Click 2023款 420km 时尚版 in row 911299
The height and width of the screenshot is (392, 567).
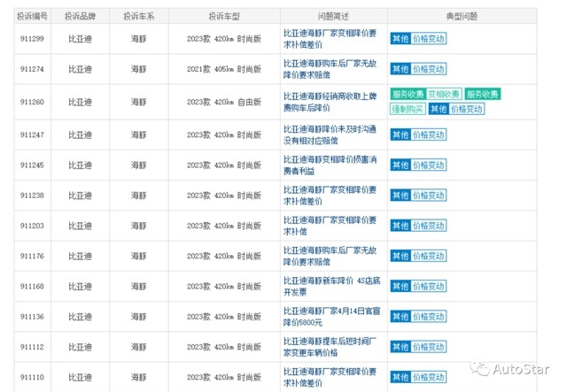coord(224,39)
